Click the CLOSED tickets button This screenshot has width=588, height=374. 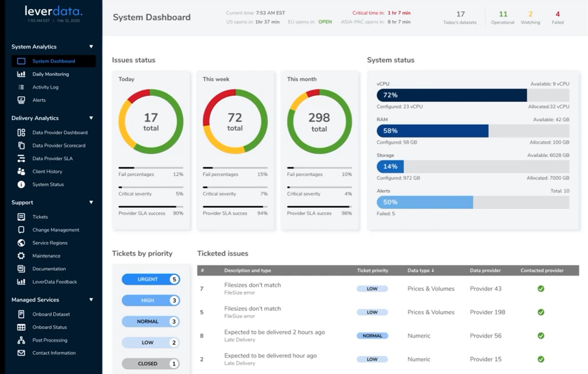pyautogui.click(x=151, y=363)
